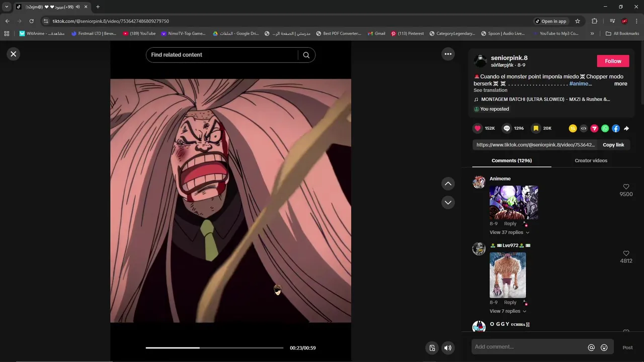Screen dimensions: 644x362
Task: Open the Chrome apps grid
Action: [7, 34]
